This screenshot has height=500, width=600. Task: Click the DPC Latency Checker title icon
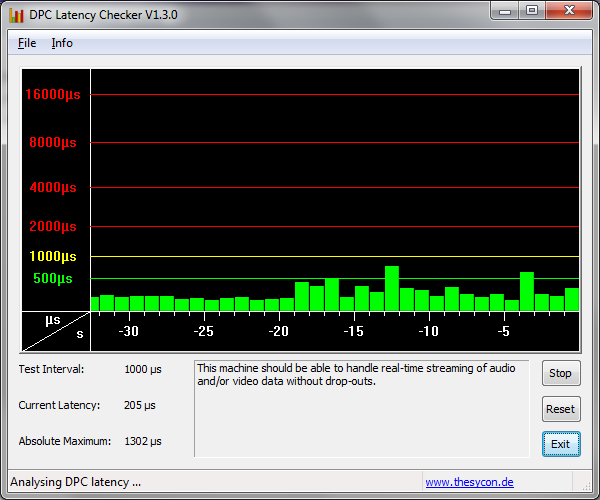[16, 15]
